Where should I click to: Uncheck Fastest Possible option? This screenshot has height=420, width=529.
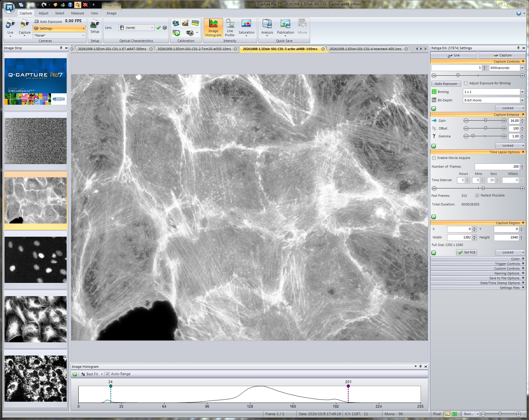pos(477,196)
